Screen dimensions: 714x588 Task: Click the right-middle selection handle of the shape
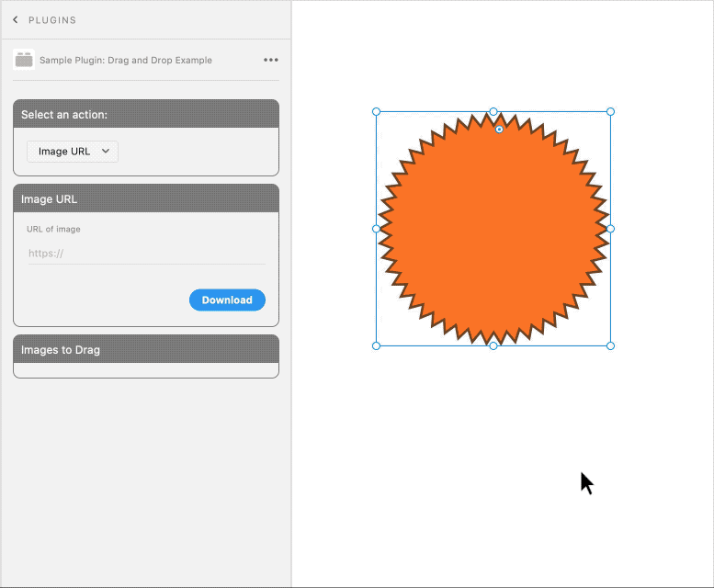pos(611,229)
